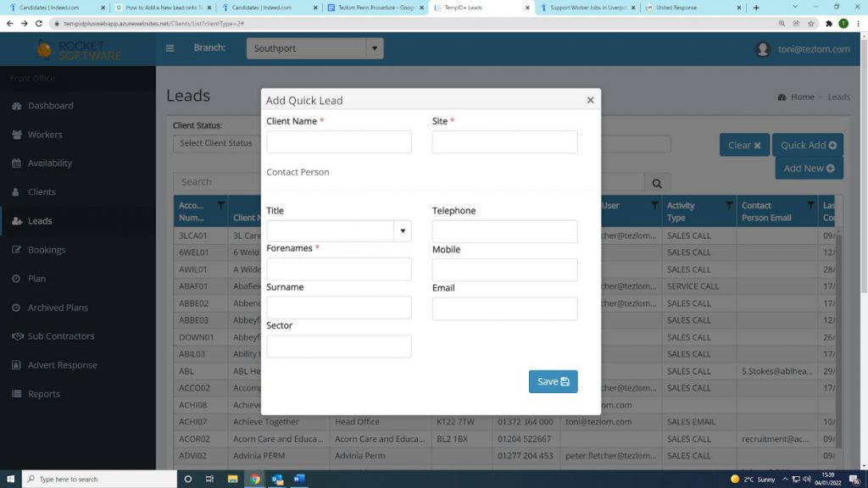Filter the Activity Type column
Image resolution: width=868 pixels, height=488 pixels.
[727, 205]
